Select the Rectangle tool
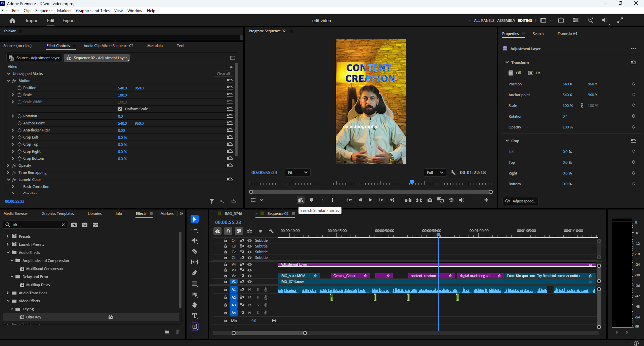This screenshot has width=644, height=346. click(x=195, y=284)
